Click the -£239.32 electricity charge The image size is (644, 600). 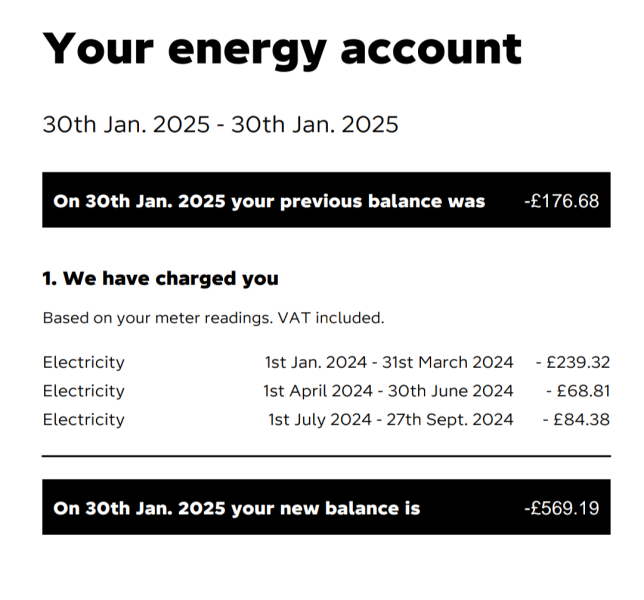[x=572, y=362]
